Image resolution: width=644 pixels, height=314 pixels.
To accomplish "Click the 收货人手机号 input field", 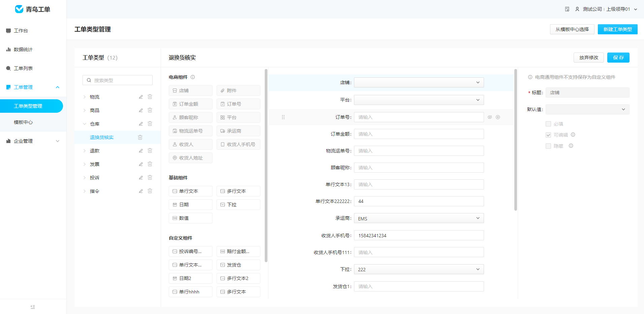I will pyautogui.click(x=419, y=235).
